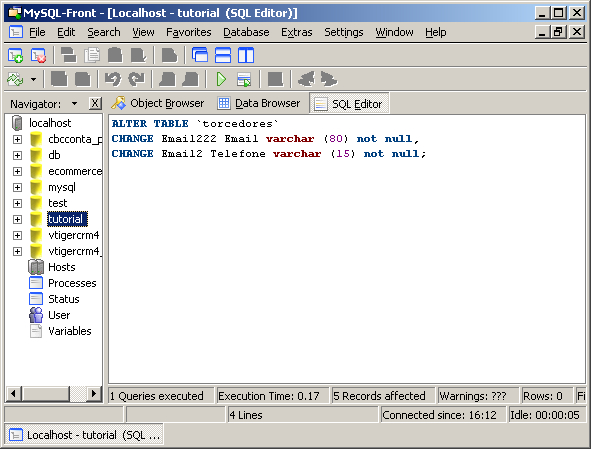Open the Help menu

(x=436, y=32)
